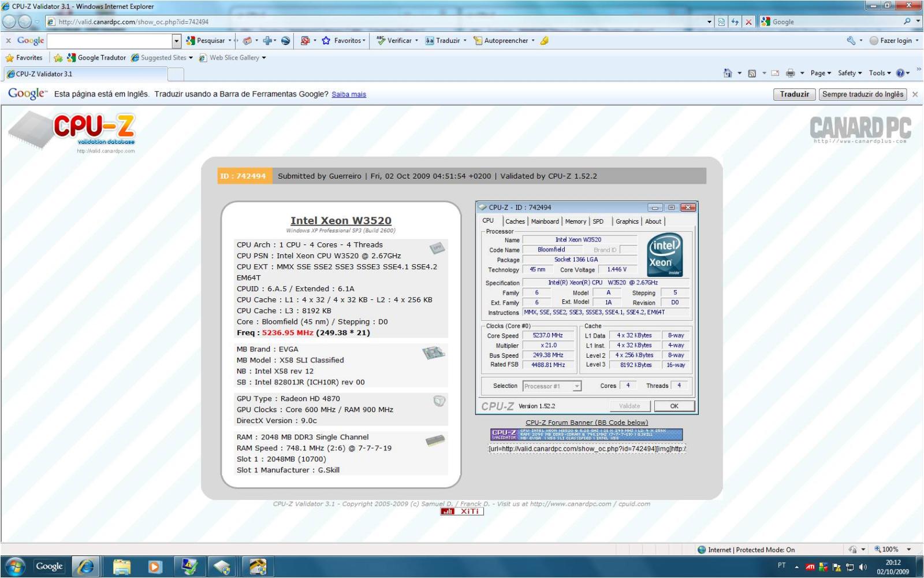Click Windows Start orb
The height and width of the screenshot is (578, 924).
click(x=14, y=566)
